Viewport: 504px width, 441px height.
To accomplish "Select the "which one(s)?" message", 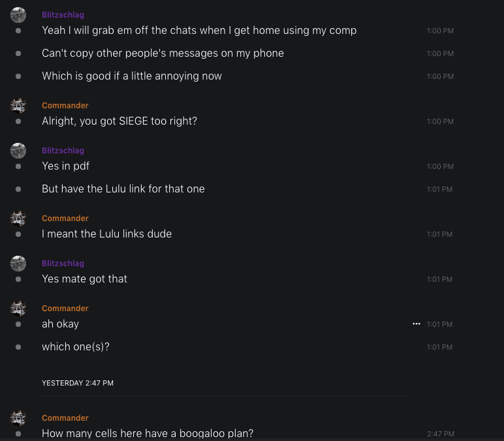I will tap(76, 347).
